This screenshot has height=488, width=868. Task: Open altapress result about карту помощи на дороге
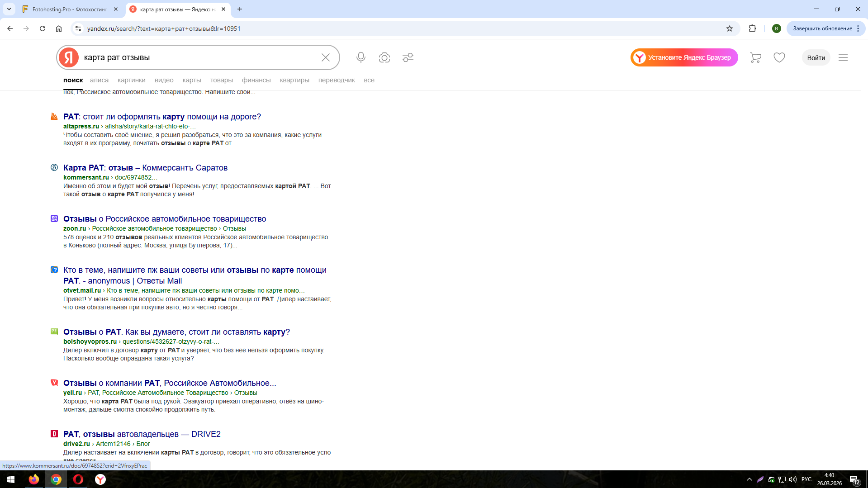coord(162,117)
